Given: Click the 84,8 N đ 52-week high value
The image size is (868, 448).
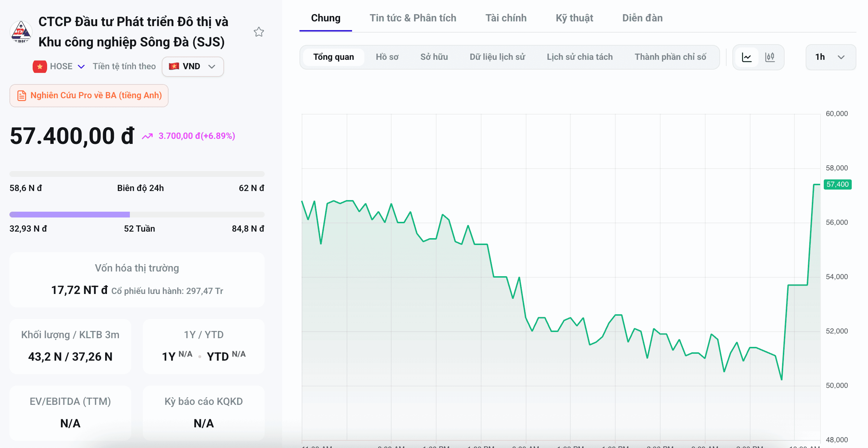Looking at the screenshot, I should point(248,229).
